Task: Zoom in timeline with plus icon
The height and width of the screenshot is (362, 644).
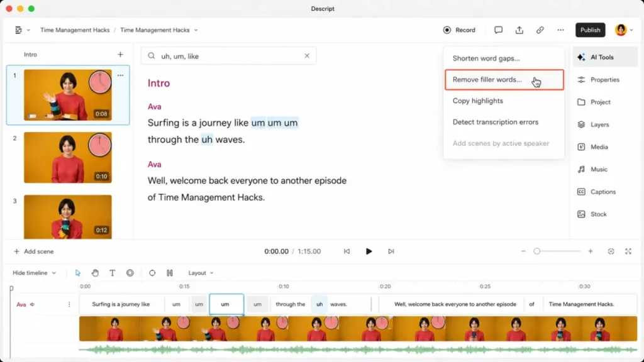Action: pyautogui.click(x=590, y=251)
